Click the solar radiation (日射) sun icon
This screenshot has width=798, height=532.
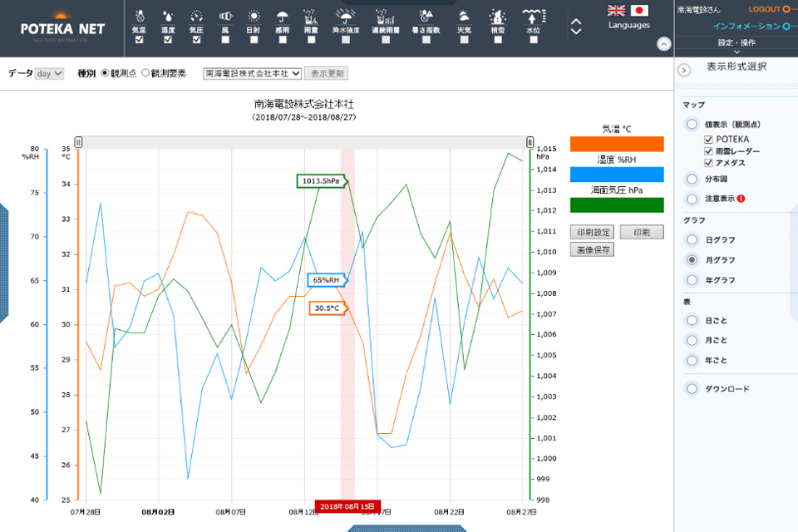(x=254, y=17)
